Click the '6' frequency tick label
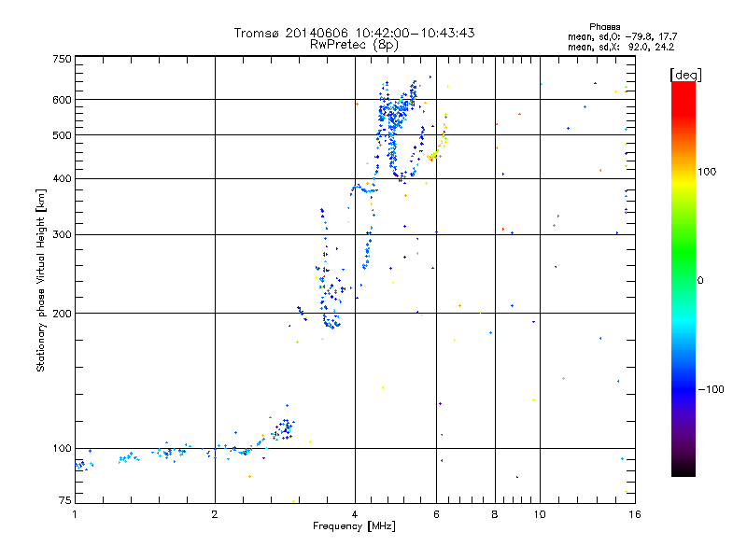Screen dimensions: 747x560 pos(436,514)
